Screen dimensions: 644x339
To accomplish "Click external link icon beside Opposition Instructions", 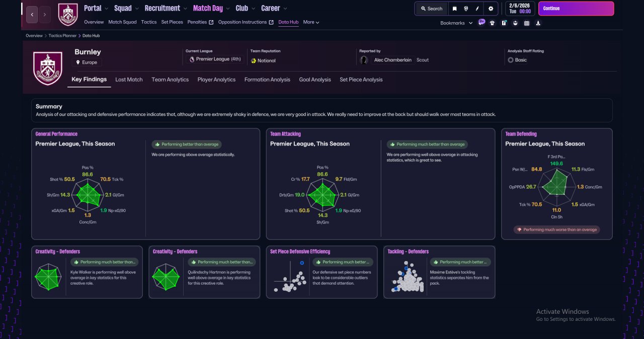I will coord(271,22).
